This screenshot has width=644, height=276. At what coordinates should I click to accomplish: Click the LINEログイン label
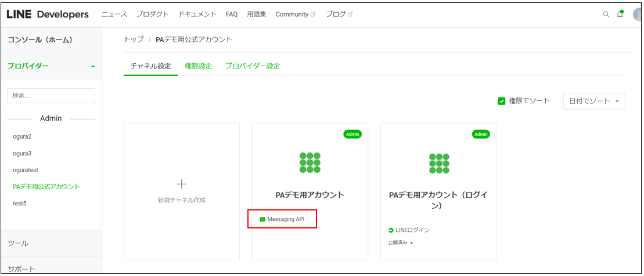(x=412, y=230)
